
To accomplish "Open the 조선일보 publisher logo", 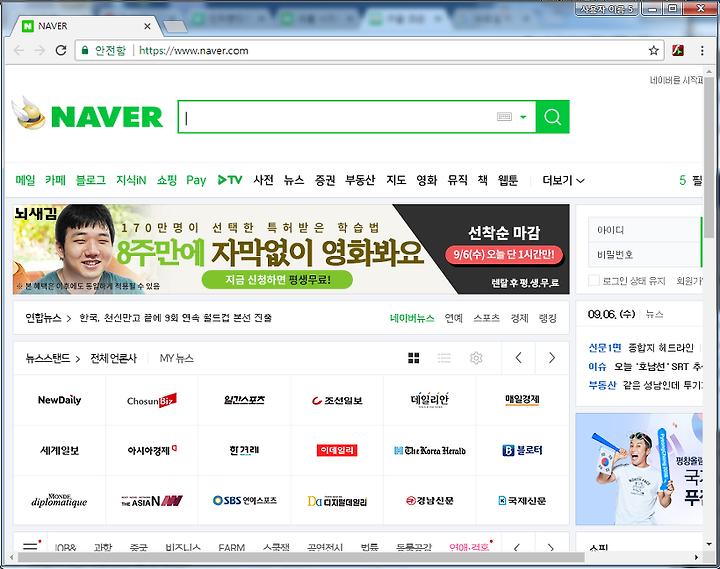I will coord(337,400).
